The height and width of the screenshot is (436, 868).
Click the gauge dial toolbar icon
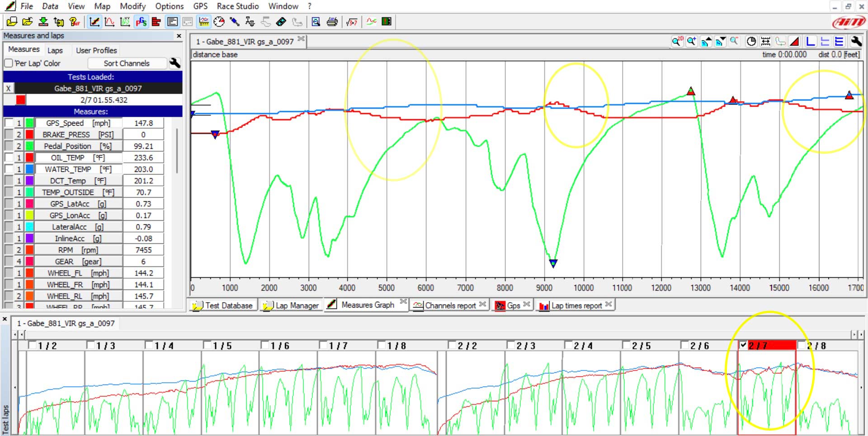(x=219, y=22)
